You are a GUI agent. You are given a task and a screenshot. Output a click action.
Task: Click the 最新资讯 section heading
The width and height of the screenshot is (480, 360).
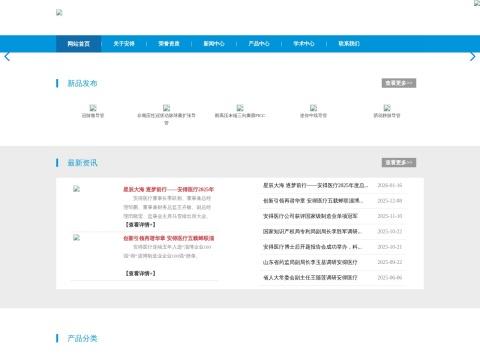(x=82, y=163)
